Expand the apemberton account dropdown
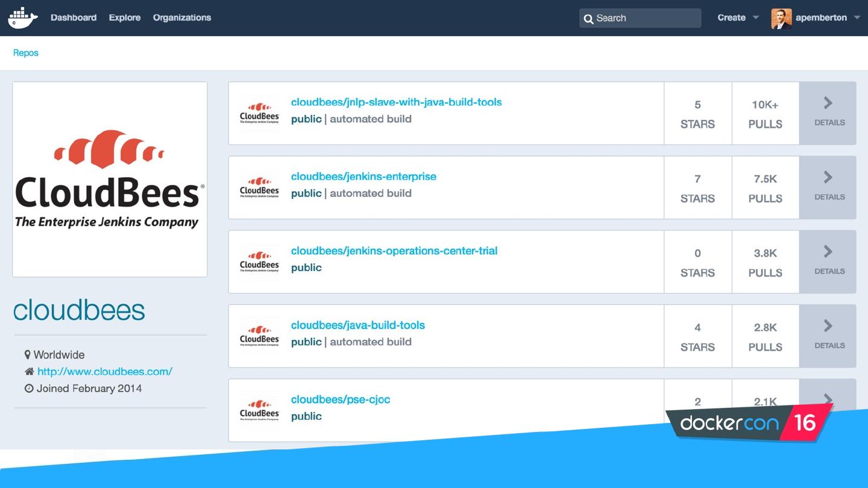This screenshot has width=868, height=488. 857,18
